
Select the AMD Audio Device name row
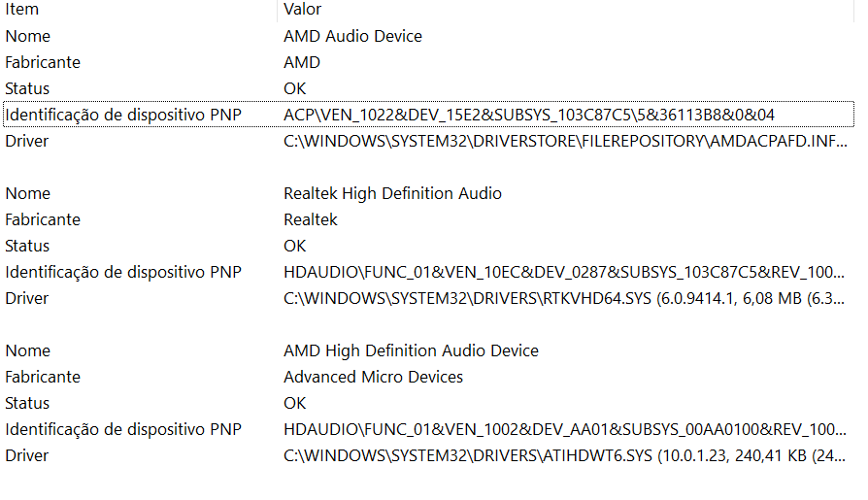click(x=428, y=36)
